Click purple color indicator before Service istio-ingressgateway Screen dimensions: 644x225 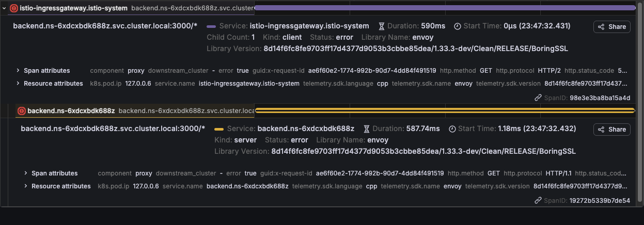click(211, 26)
